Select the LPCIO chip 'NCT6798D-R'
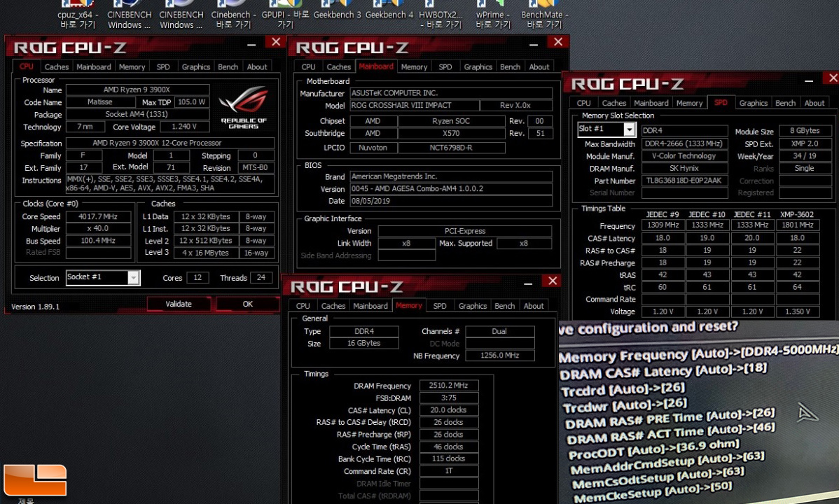Viewport: 839px width, 504px height. click(x=451, y=148)
